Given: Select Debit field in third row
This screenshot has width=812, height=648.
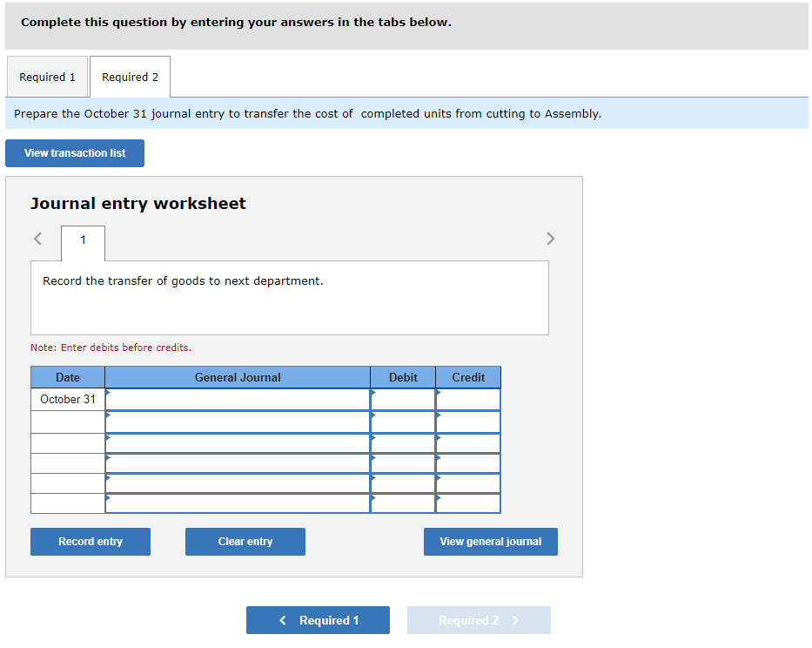Looking at the screenshot, I should point(403,443).
